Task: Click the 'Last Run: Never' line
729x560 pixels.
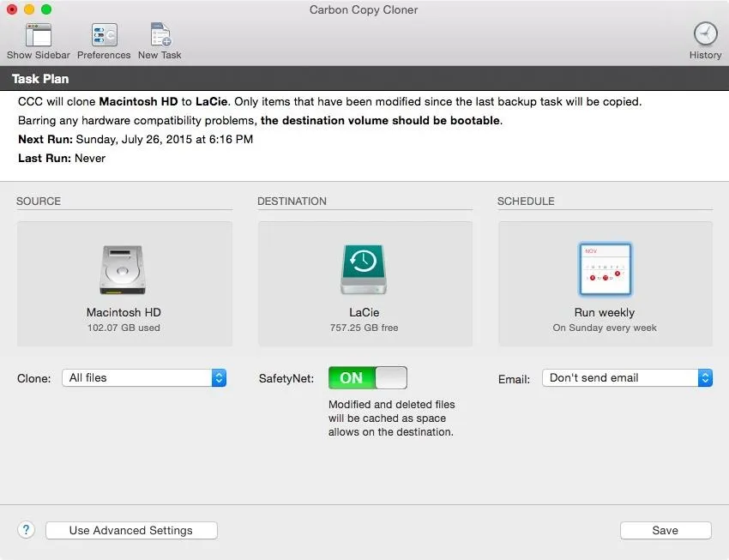Action: tap(62, 158)
